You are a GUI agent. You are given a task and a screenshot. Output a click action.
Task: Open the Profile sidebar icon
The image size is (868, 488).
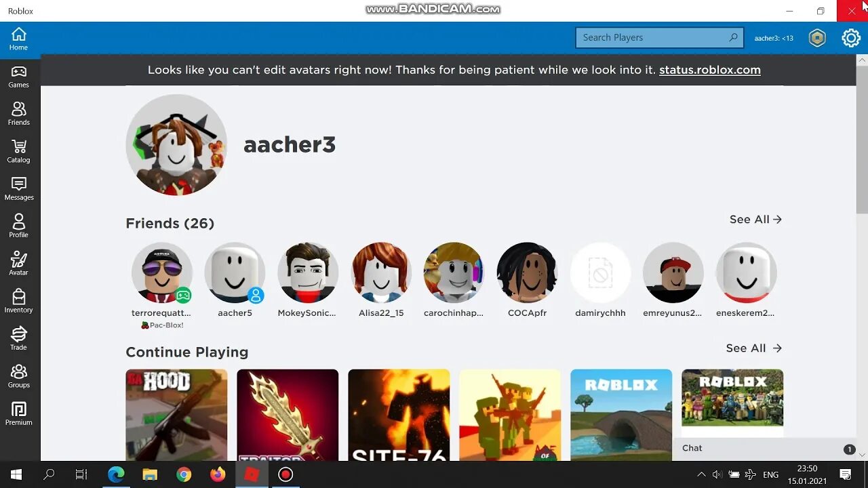tap(18, 226)
